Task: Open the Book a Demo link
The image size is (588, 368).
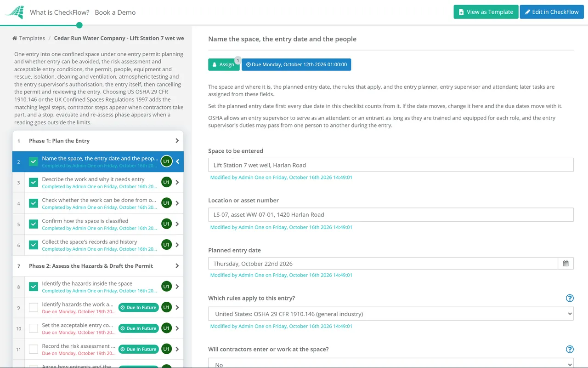Action: pos(115,12)
